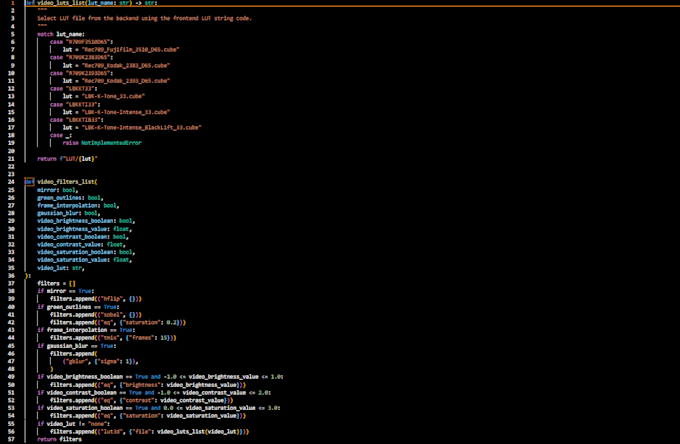
Task: Click the return f"LUT/{lut}" line
Action: click(67, 159)
